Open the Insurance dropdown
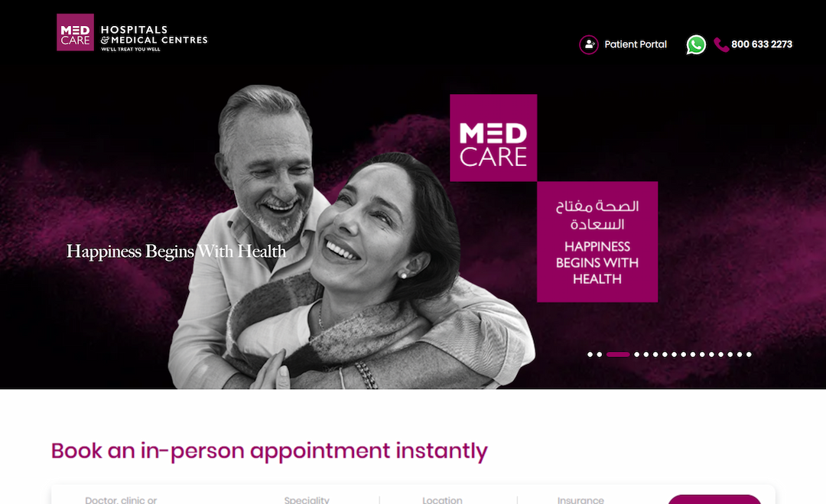Viewport: 826px width, 504px height. [580, 499]
